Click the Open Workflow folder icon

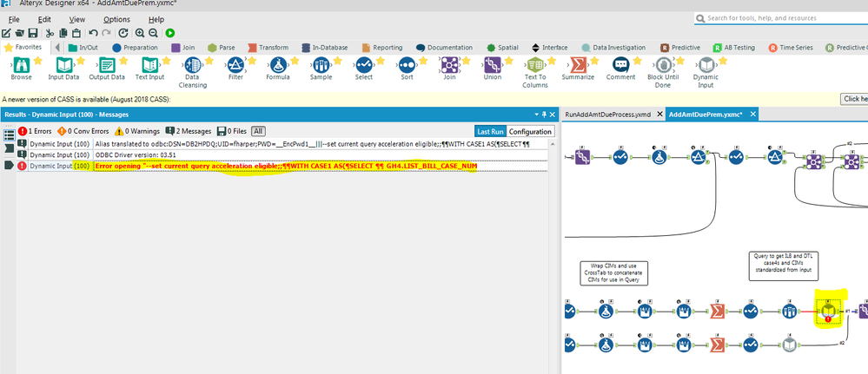tap(19, 33)
